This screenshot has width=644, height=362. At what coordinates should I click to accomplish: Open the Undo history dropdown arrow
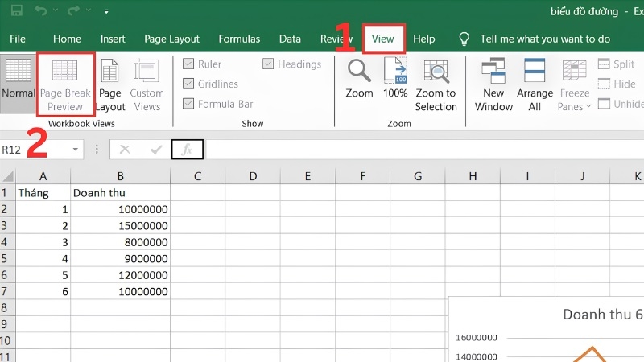[x=56, y=10]
